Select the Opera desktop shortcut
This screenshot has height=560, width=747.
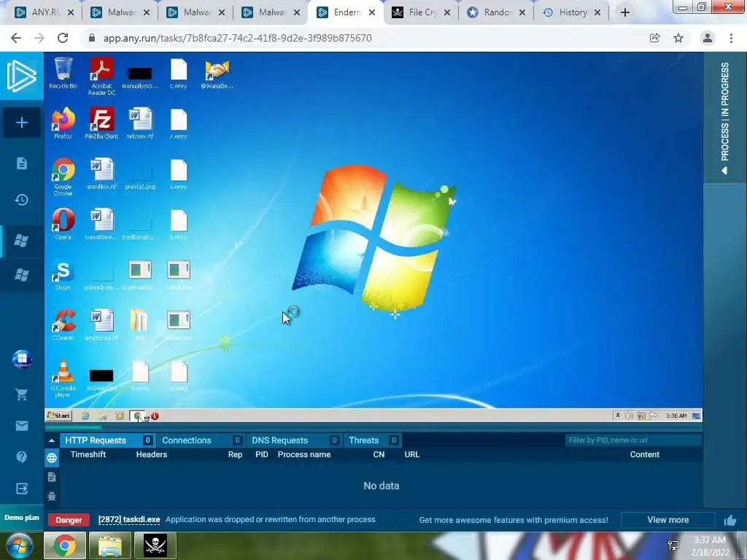(x=63, y=224)
